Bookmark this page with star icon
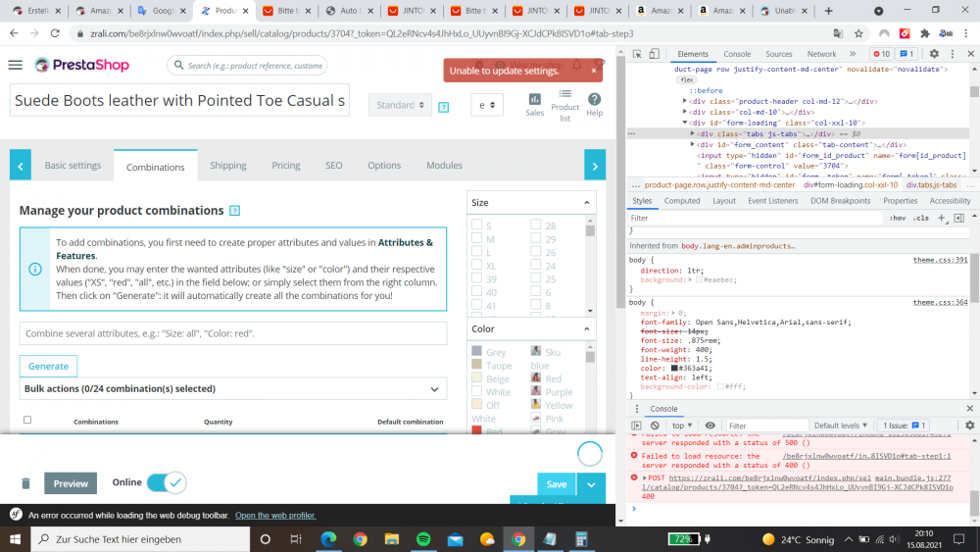Screen dimensions: 980x552 (x=858, y=33)
